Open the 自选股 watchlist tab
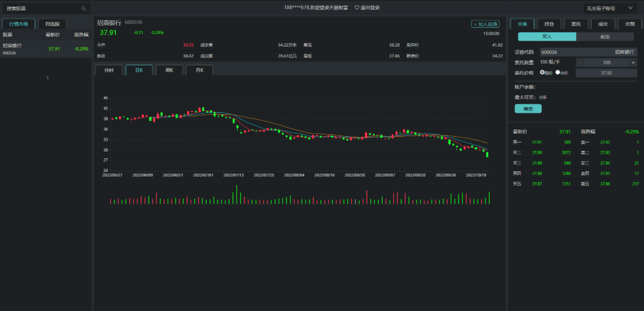 click(52, 24)
